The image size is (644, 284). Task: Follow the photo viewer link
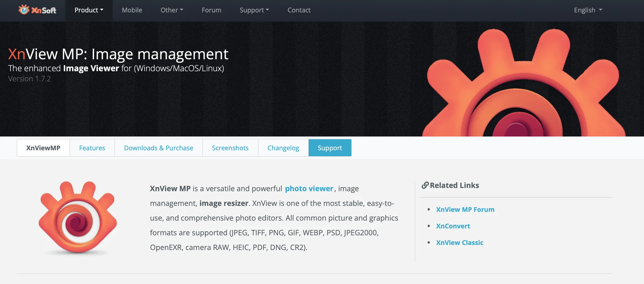click(309, 189)
